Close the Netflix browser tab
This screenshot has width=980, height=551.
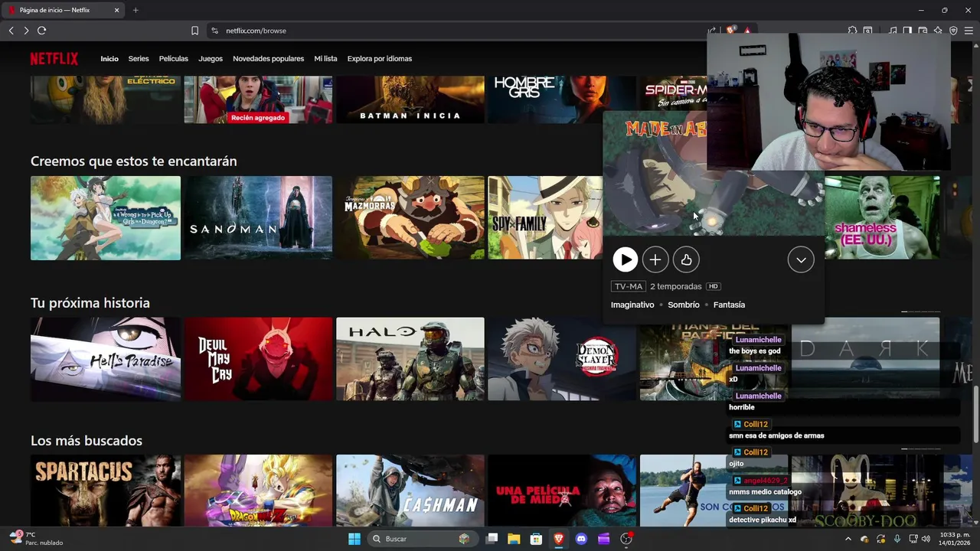(116, 10)
